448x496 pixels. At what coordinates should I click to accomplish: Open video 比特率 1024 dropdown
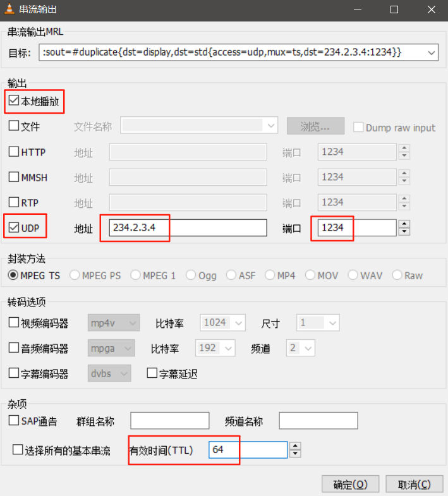[x=222, y=323]
